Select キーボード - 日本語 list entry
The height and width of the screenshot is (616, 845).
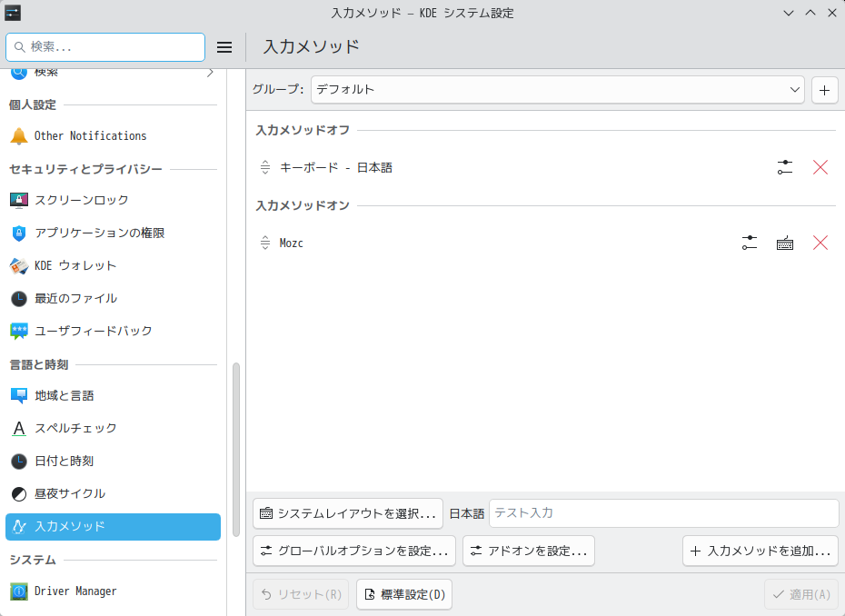click(545, 167)
